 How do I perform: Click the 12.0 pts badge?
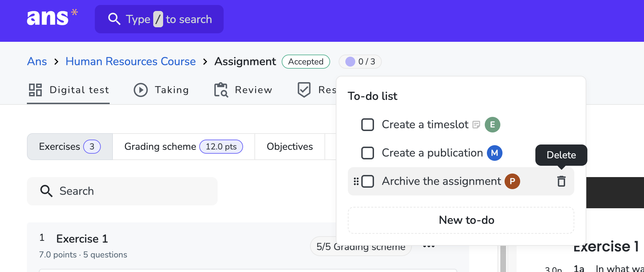[221, 147]
